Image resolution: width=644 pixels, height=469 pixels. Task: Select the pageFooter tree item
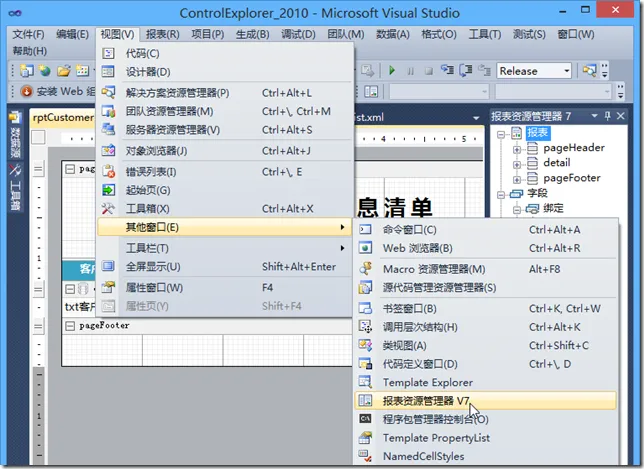click(x=572, y=178)
